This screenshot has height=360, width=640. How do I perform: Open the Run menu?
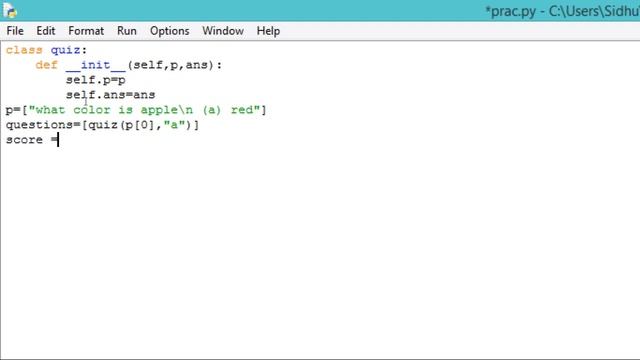(127, 31)
